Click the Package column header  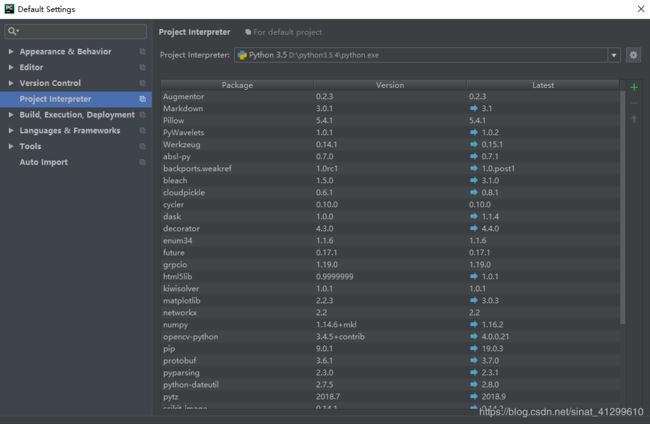tap(237, 85)
